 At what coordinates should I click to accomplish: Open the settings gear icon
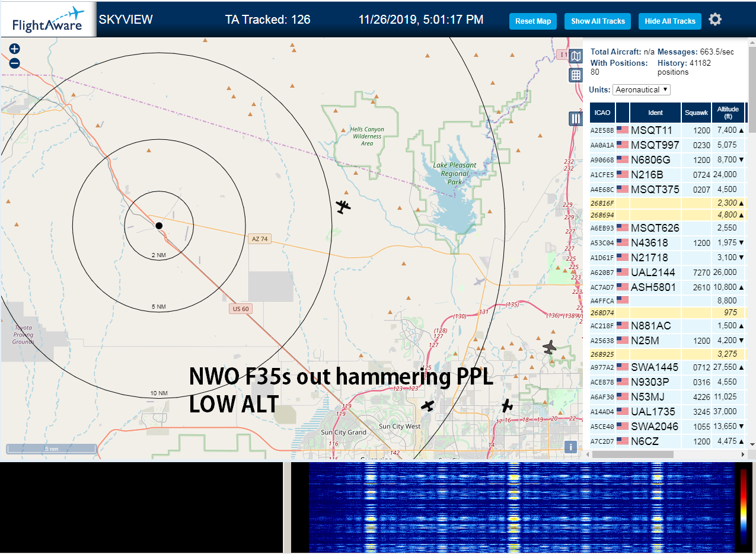coord(715,20)
